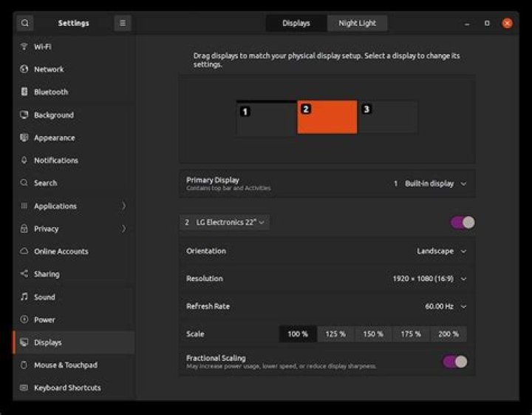This screenshot has width=532, height=415.
Task: Set scale to 175 %
Action: 411,334
